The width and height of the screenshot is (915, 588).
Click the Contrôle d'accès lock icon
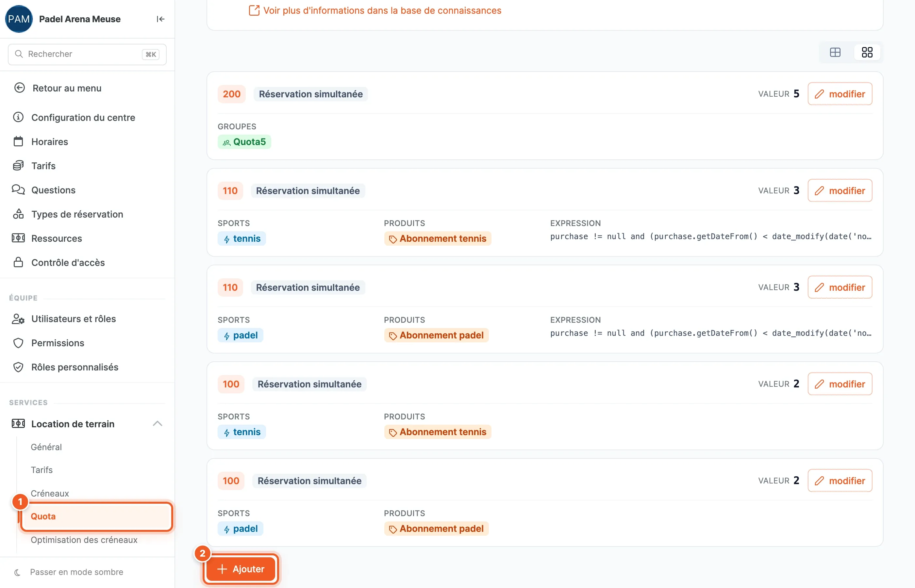(x=18, y=262)
